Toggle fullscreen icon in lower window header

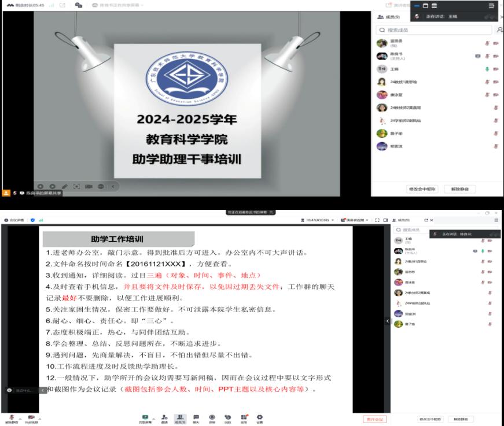point(377,220)
